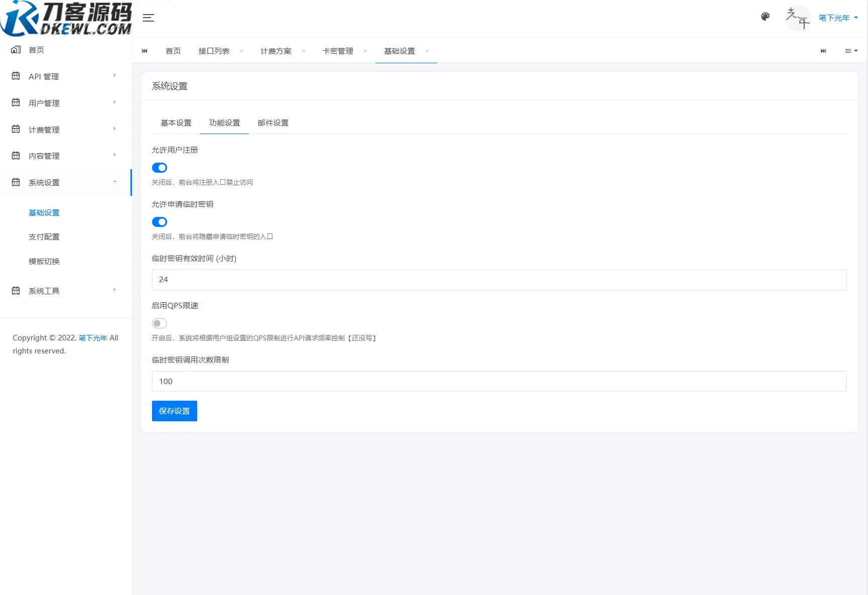Image resolution: width=868 pixels, height=595 pixels.
Task: Switch to the 邮件设置 tab
Action: (272, 123)
